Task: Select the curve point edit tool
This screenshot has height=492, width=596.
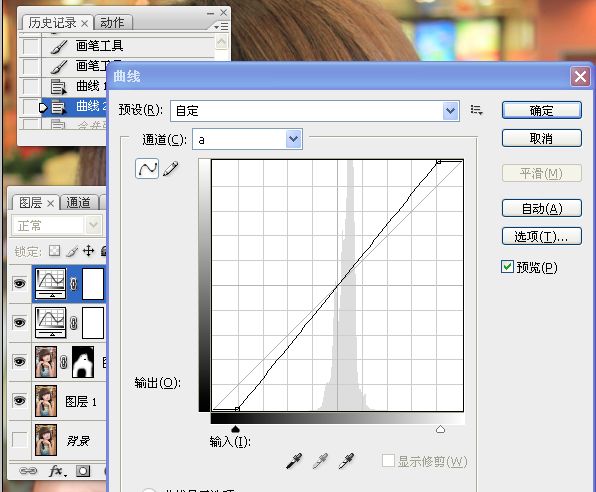Action: 147,168
